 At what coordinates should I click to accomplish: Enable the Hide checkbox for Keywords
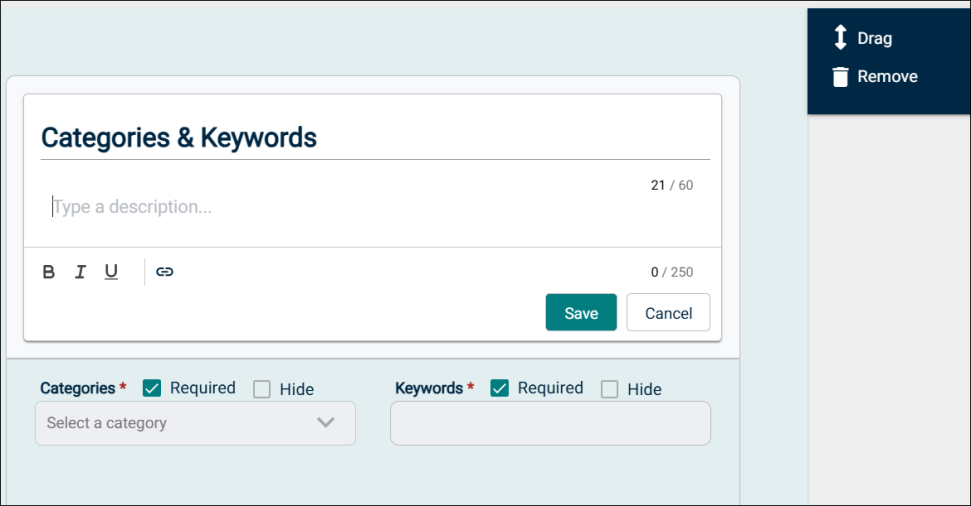[x=609, y=390]
